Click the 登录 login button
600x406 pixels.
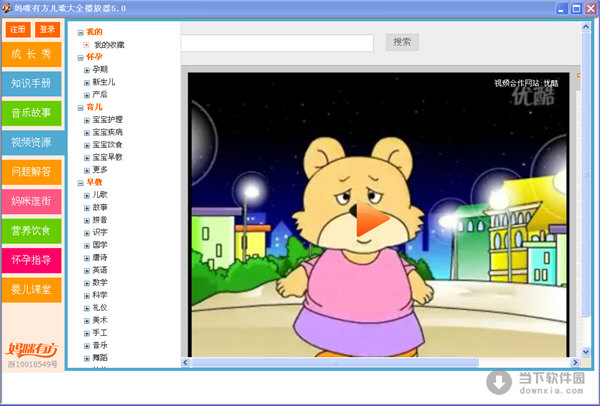coord(47,29)
